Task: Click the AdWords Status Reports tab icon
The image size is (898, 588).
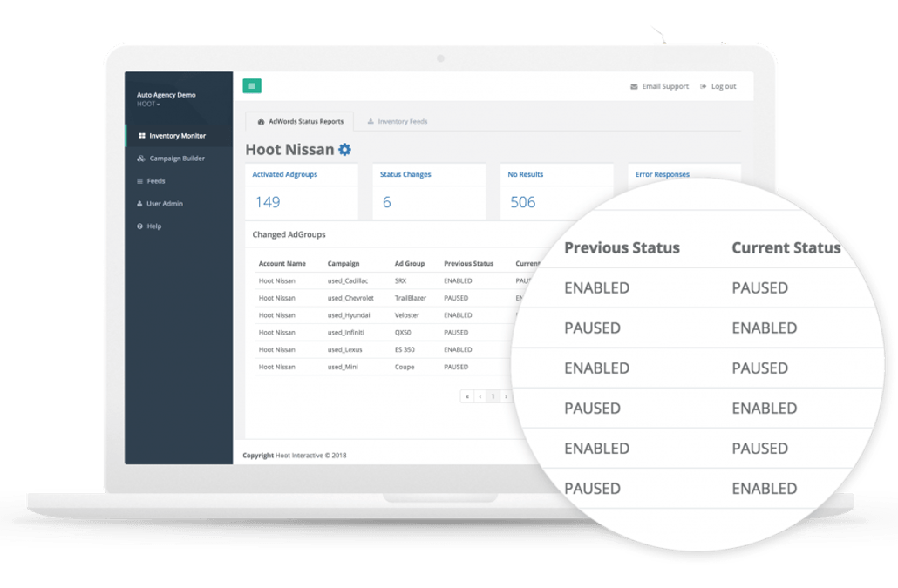Action: (x=262, y=122)
